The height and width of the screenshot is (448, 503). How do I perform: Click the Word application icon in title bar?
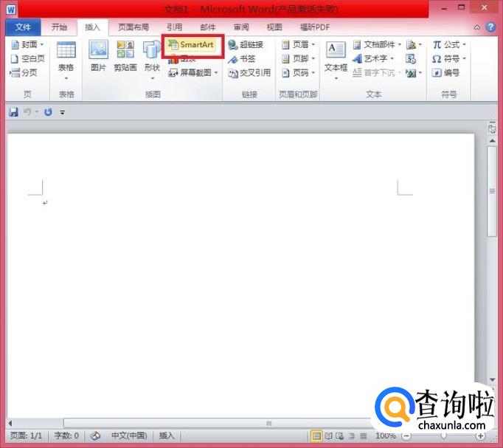point(11,10)
